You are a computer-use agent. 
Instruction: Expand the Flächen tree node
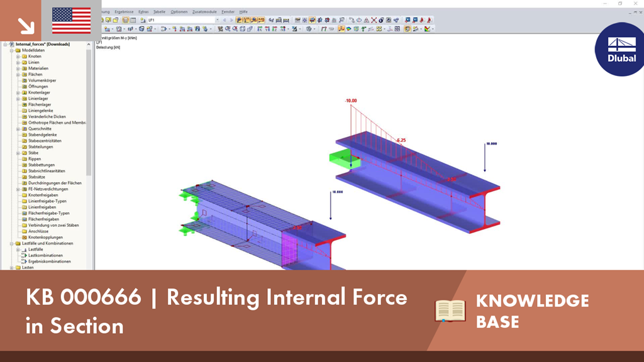click(18, 74)
